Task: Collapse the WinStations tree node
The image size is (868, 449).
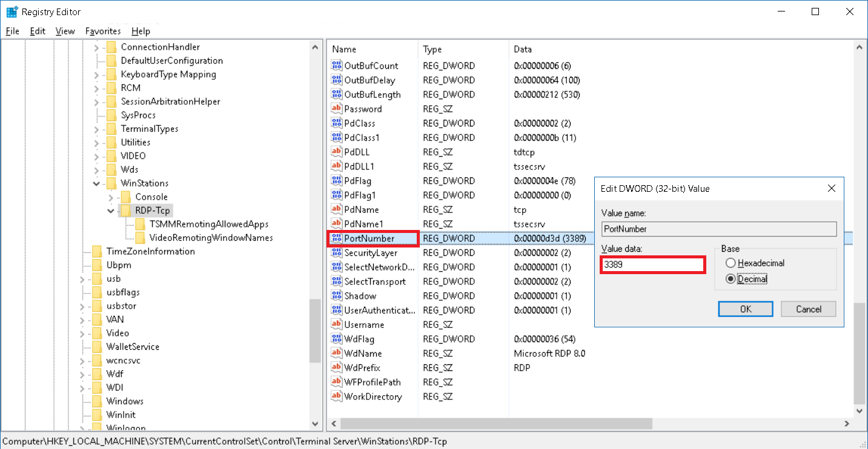Action: (x=96, y=183)
